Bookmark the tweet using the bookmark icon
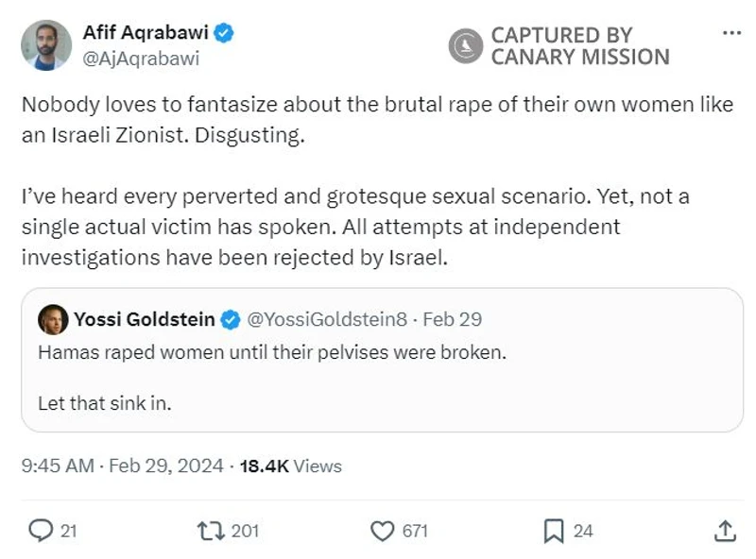Screen dimensions: 756x559 [554, 531]
